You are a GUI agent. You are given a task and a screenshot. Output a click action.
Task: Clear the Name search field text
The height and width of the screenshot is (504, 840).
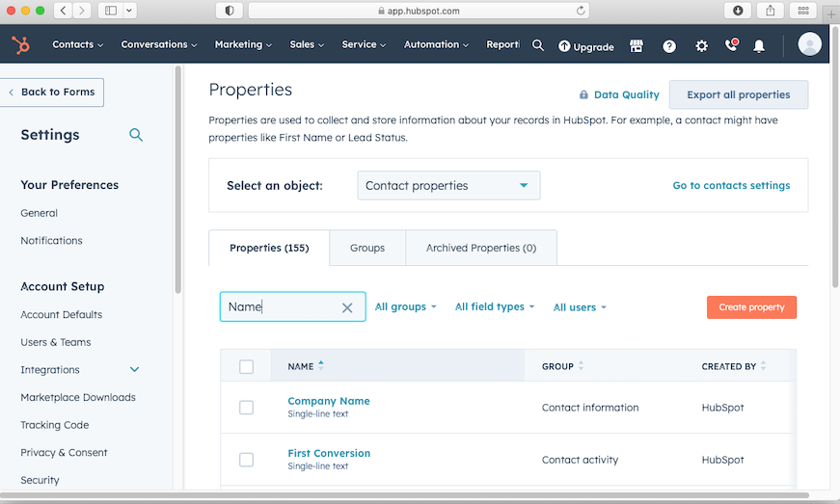(x=347, y=307)
